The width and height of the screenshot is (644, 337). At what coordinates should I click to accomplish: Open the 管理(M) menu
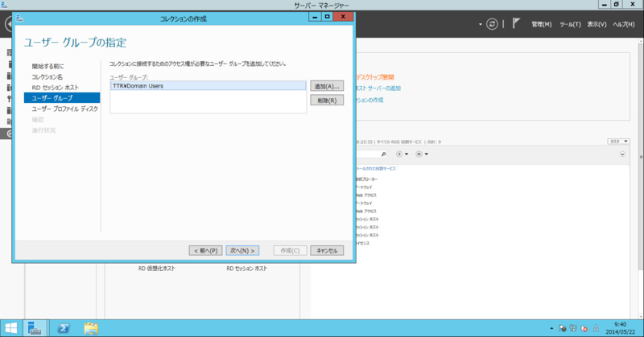click(x=541, y=24)
